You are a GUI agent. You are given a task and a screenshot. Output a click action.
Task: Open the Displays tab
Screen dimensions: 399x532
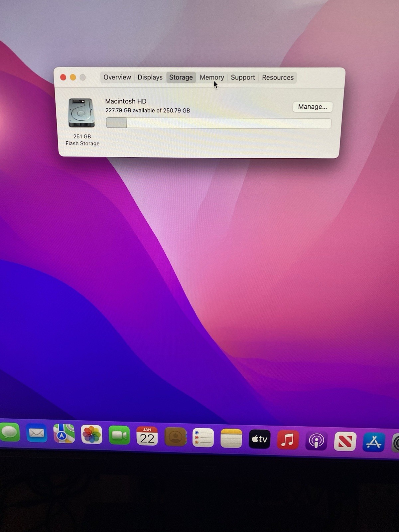click(150, 77)
